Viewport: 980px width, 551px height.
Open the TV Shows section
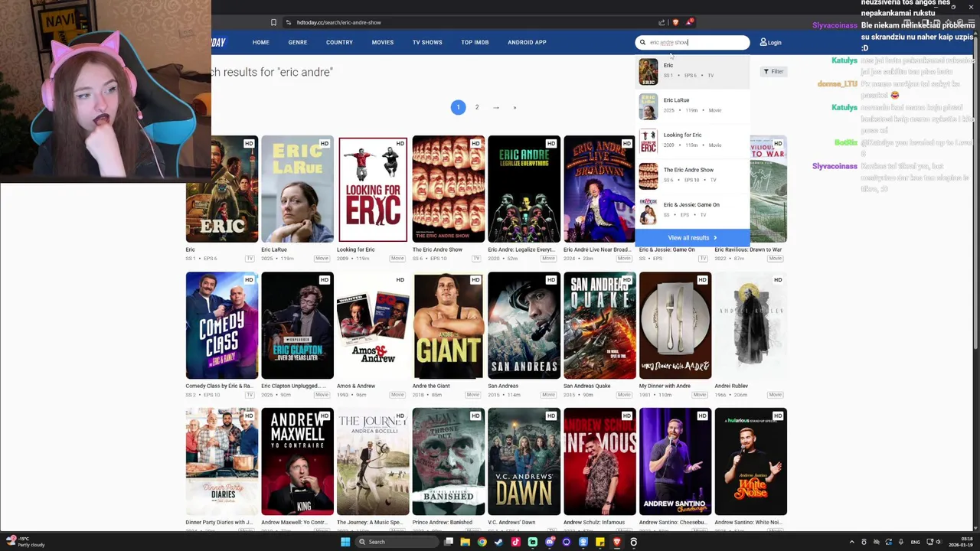(427, 42)
